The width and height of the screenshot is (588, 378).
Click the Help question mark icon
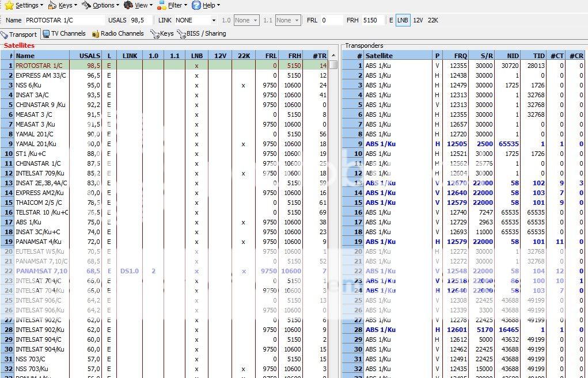pyautogui.click(x=196, y=5)
